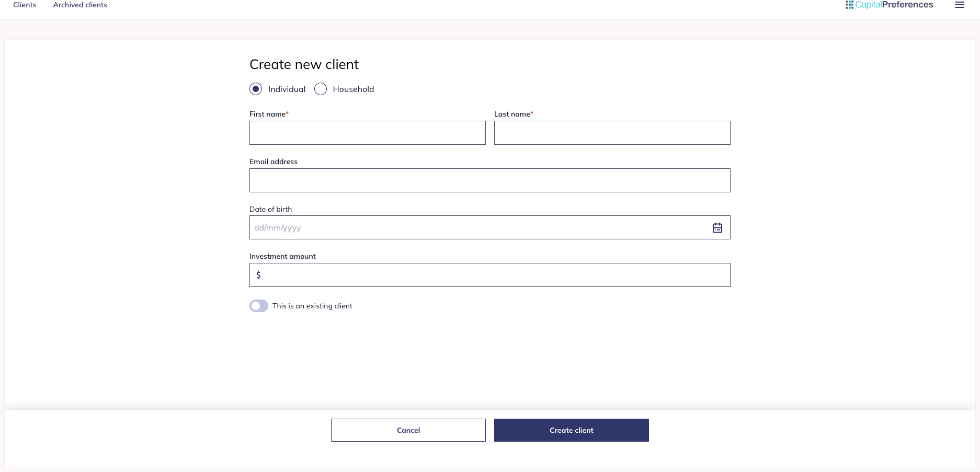Open the hamburger menu icon
This screenshot has width=980, height=472.
coord(960,5)
